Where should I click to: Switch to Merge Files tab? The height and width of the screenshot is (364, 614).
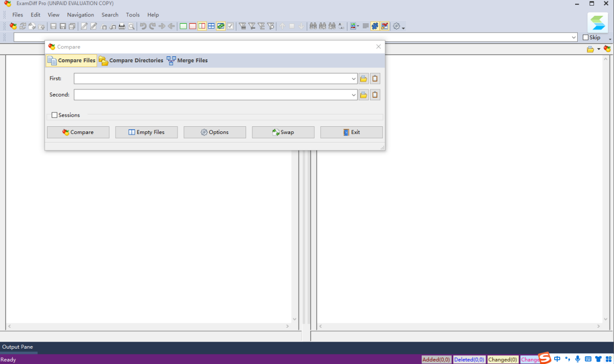(187, 61)
